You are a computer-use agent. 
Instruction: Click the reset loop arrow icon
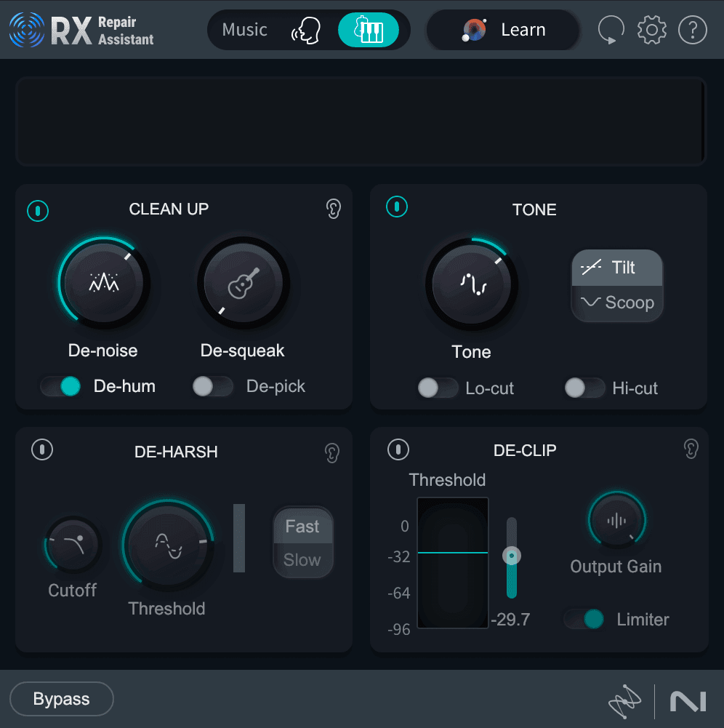(611, 30)
